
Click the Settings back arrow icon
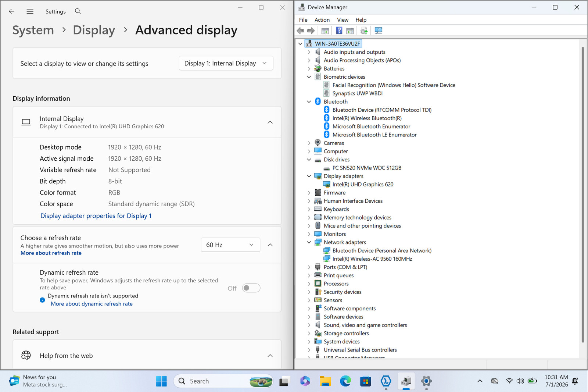[11, 11]
